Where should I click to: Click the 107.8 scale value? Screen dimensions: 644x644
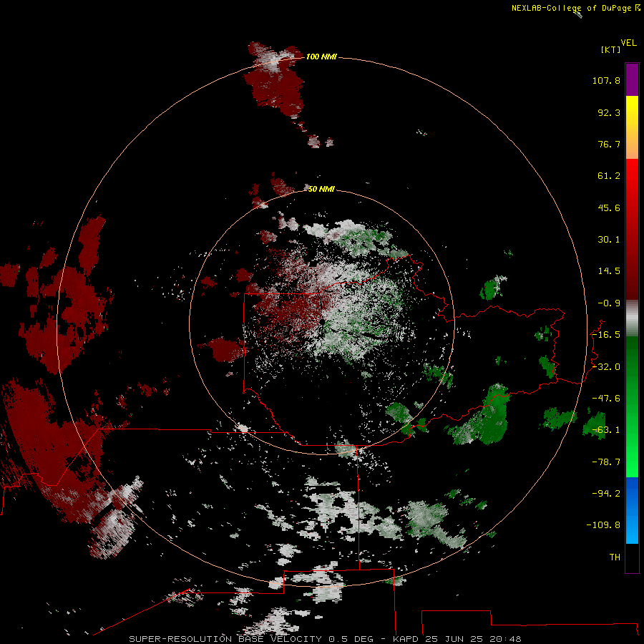(606, 80)
